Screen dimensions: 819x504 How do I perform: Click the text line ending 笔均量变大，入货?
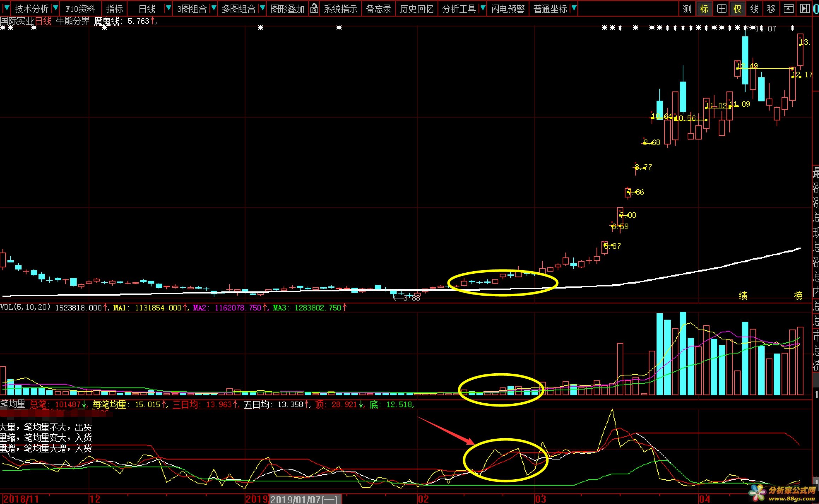[x=46, y=438]
